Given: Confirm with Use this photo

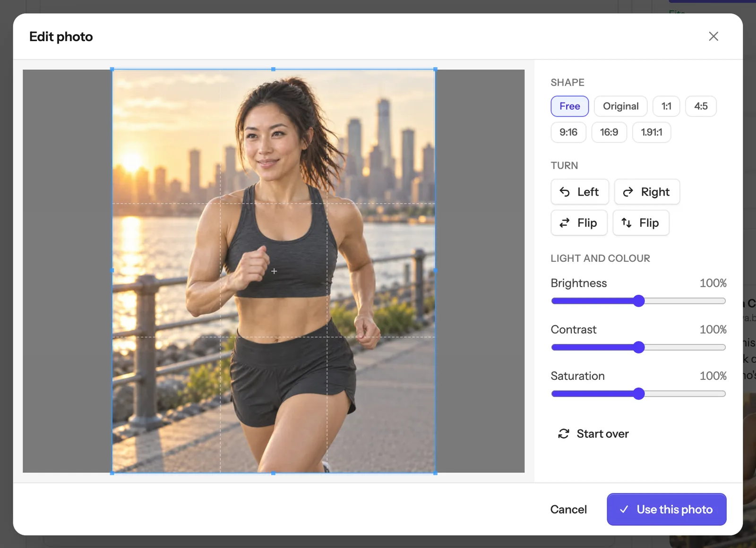Looking at the screenshot, I should click(x=667, y=509).
